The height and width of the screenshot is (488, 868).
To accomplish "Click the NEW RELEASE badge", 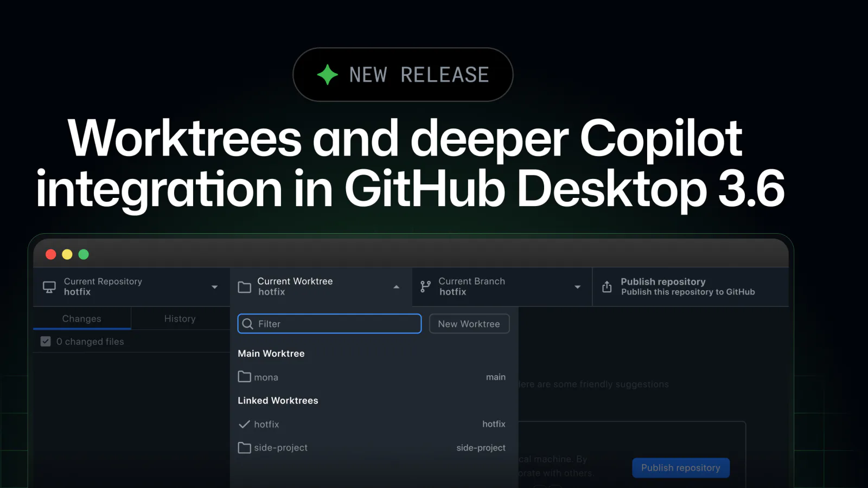I will (x=403, y=74).
